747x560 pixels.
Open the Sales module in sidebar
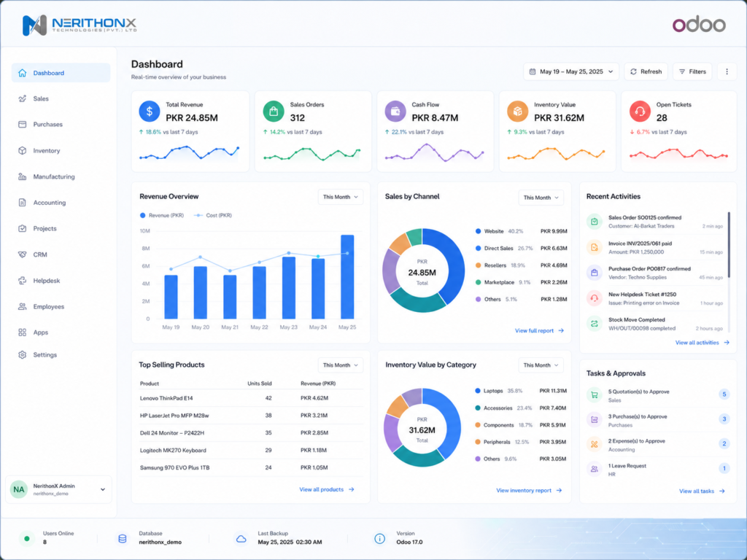(61, 98)
